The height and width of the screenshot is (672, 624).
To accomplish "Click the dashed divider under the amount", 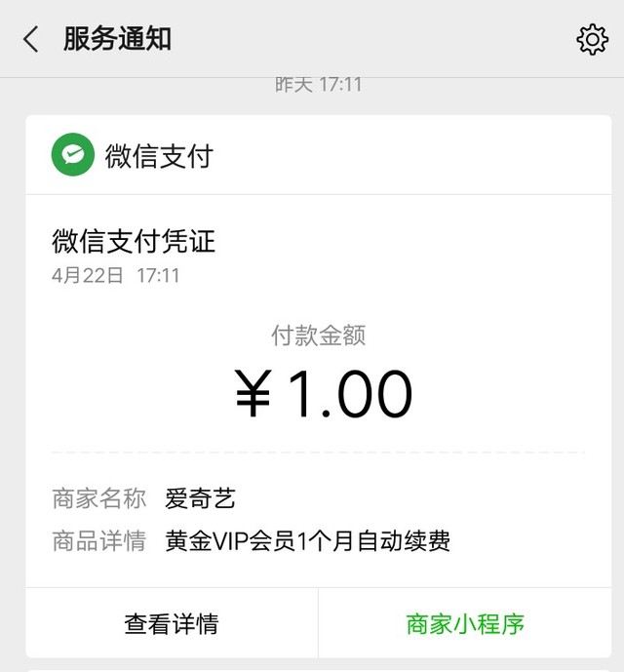I will [318, 453].
